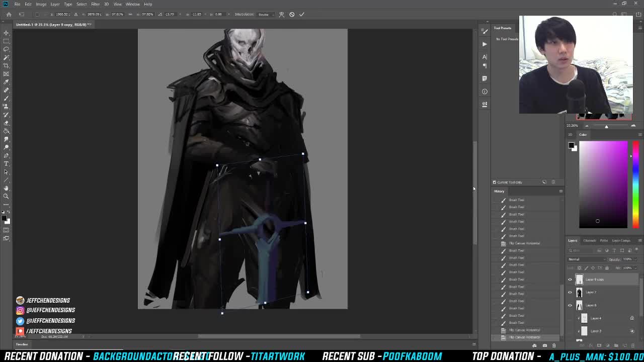
Task: Open the Tool Presets panel
Action: pyautogui.click(x=502, y=28)
